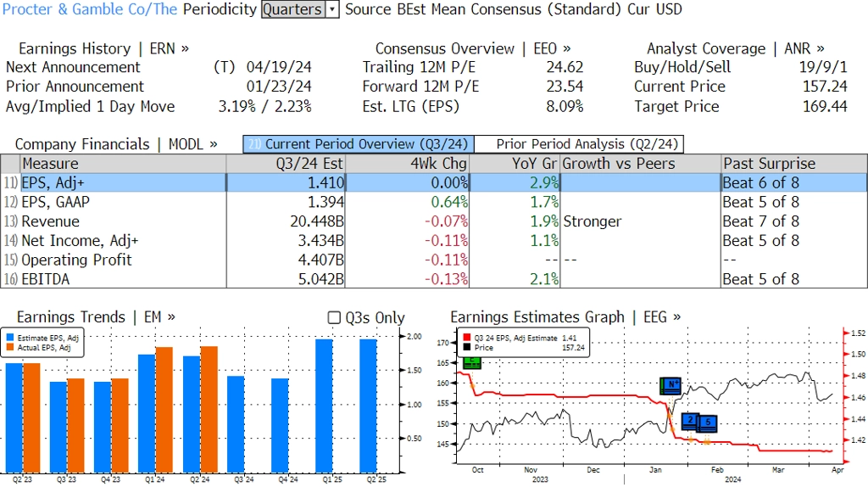Viewport: 868px width, 487px height.
Task: Click the Measure column header
Action: coord(123,164)
